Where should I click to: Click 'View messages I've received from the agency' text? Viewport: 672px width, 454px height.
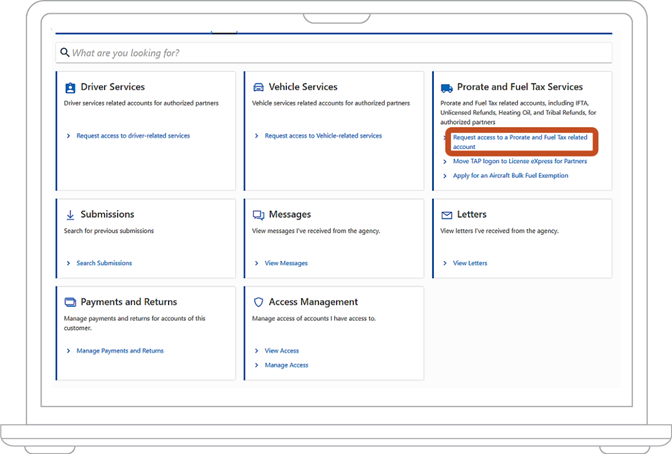click(x=316, y=231)
